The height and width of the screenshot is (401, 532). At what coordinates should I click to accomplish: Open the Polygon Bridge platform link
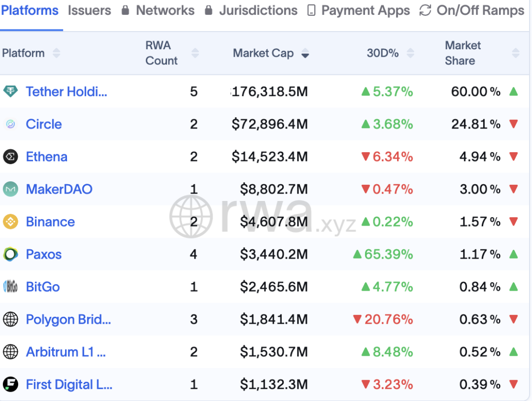(x=68, y=319)
